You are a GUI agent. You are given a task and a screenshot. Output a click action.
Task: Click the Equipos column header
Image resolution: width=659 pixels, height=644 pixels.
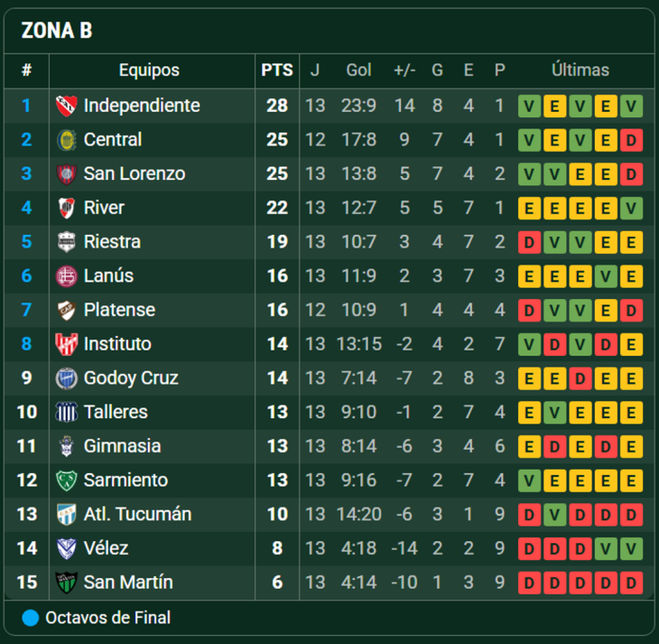pos(149,70)
